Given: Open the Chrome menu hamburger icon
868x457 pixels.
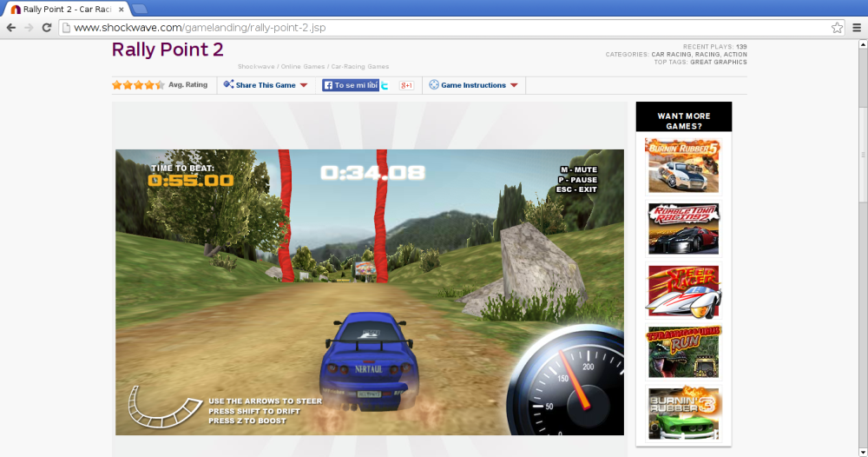Looking at the screenshot, I should 857,28.
